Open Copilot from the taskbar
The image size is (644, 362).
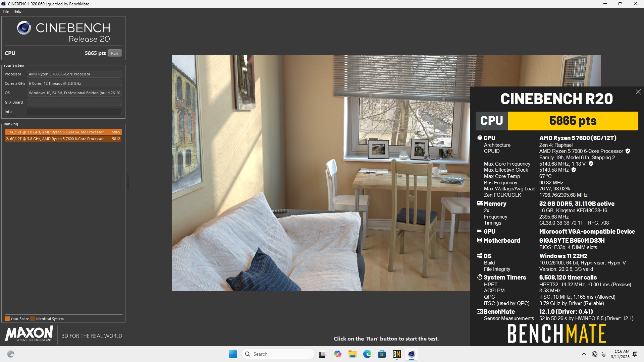click(337, 354)
